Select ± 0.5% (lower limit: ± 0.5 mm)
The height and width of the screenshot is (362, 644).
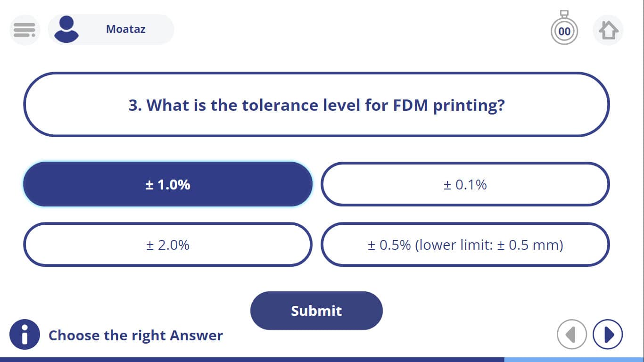tap(465, 245)
